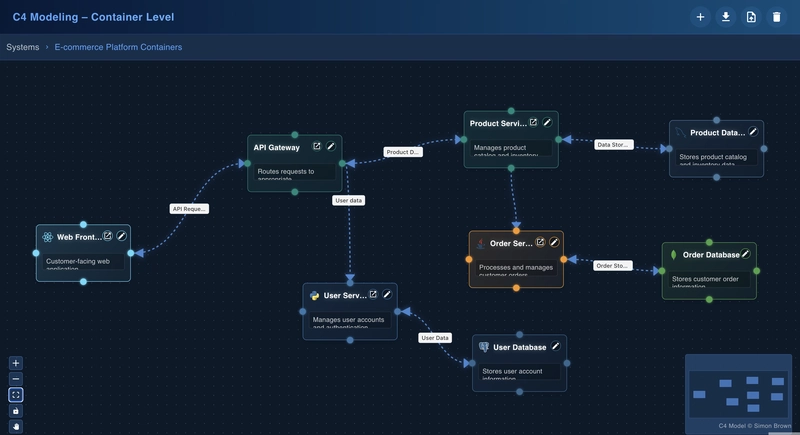Go to Systems breadcrumb link
This screenshot has height=435, width=800.
coord(22,47)
